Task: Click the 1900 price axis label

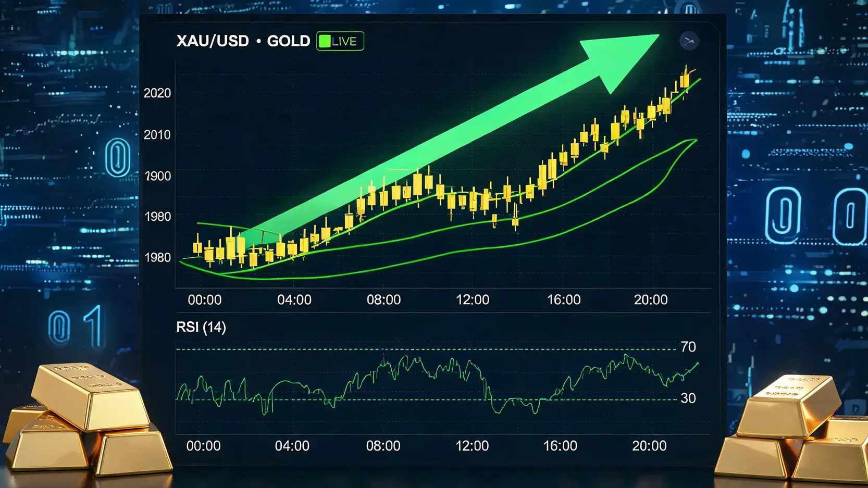Action: [158, 176]
